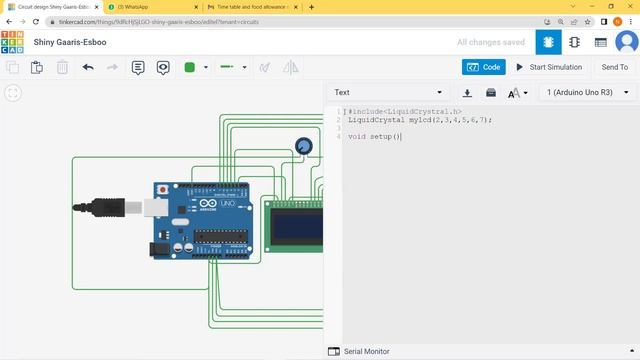Expand the wire type dropdown arrow

pyautogui.click(x=244, y=67)
